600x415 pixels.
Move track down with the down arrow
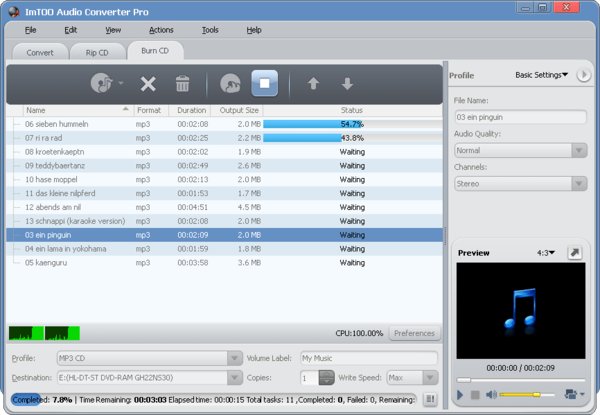click(347, 84)
